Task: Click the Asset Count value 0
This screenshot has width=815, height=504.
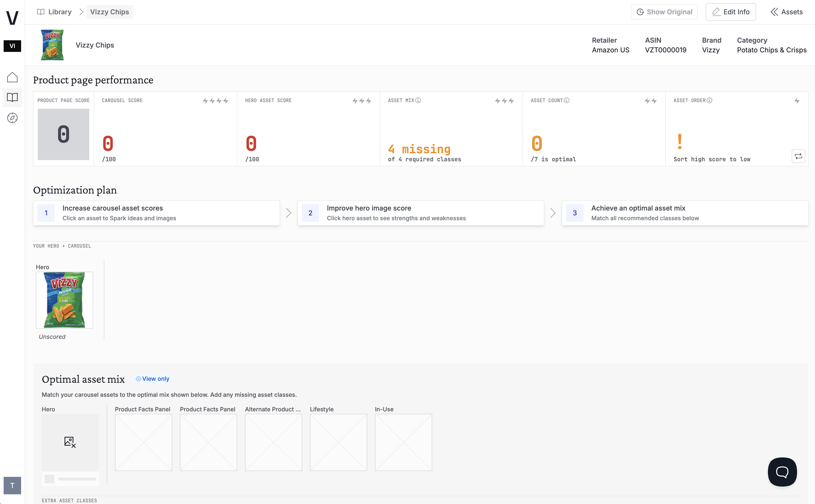Action: [537, 144]
